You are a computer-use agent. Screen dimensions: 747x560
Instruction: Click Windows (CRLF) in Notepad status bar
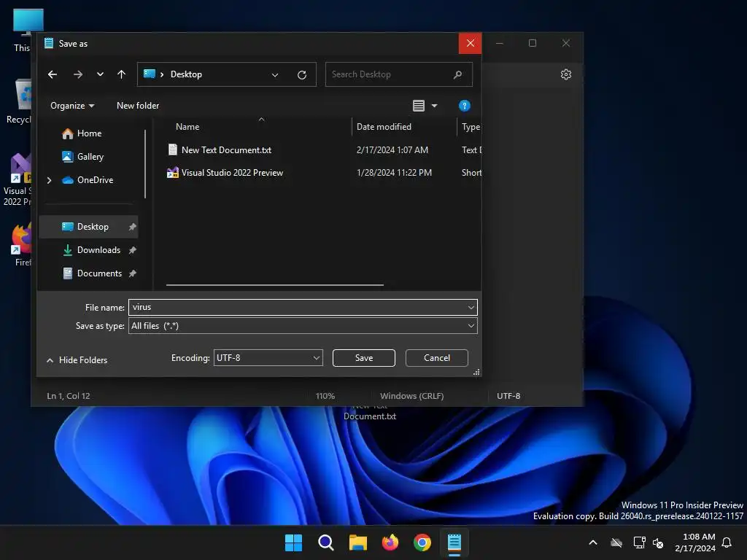(x=411, y=396)
